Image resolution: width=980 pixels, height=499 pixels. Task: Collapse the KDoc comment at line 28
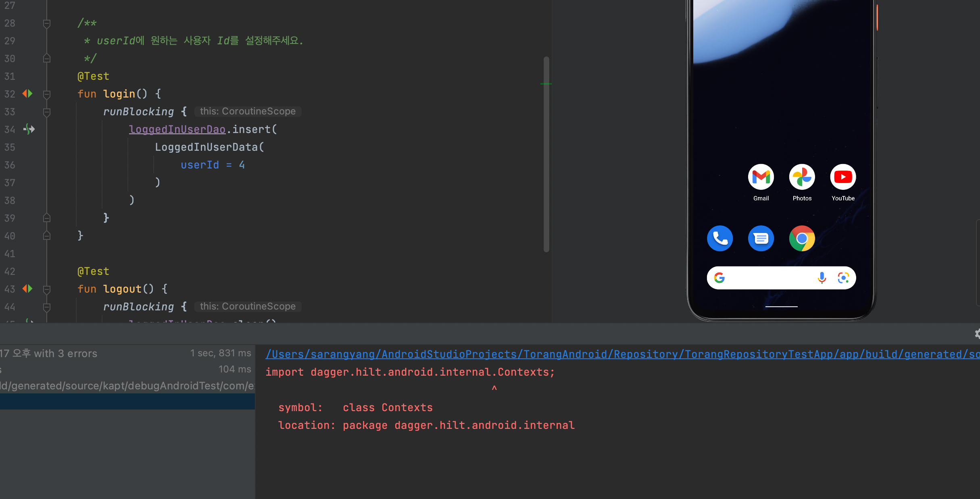(x=47, y=24)
